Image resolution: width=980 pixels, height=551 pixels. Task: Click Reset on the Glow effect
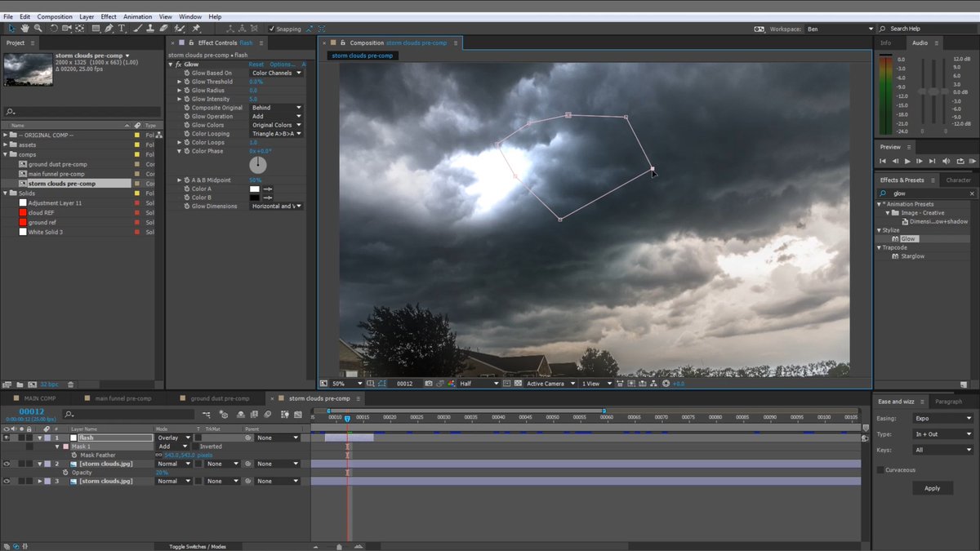click(x=258, y=63)
